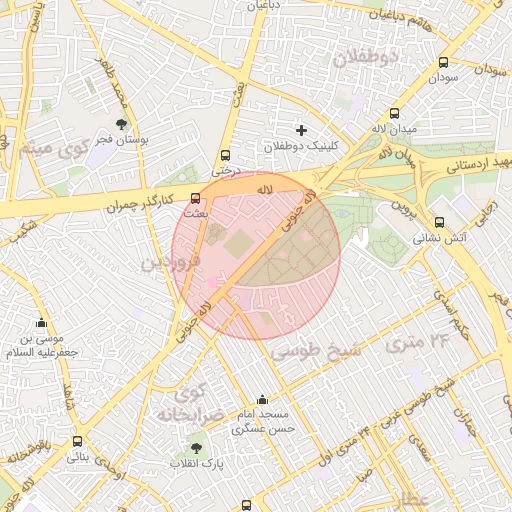This screenshot has height=512, width=512.
Task: Select the کلینیک دوطفلان medical cross icon
Action: coord(301,130)
